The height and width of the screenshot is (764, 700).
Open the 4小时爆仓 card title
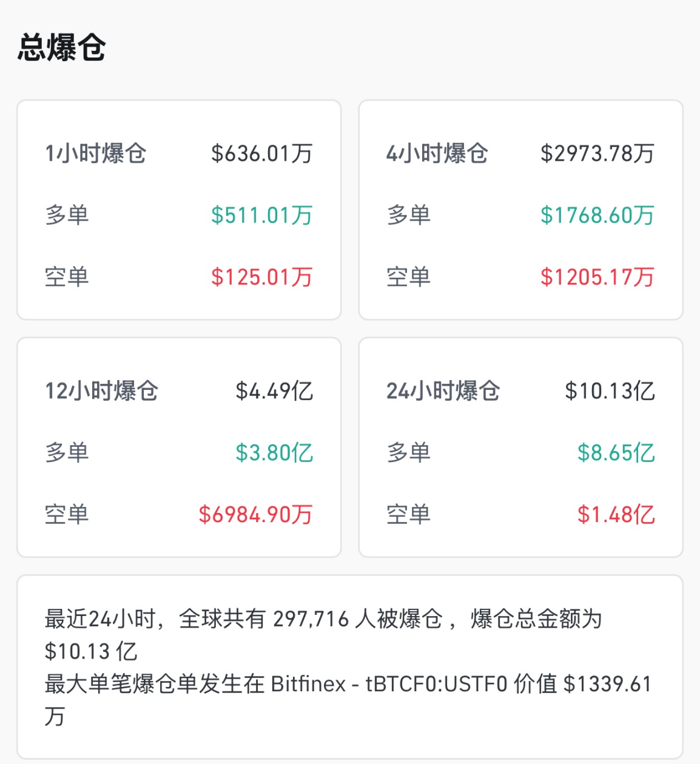point(437,153)
